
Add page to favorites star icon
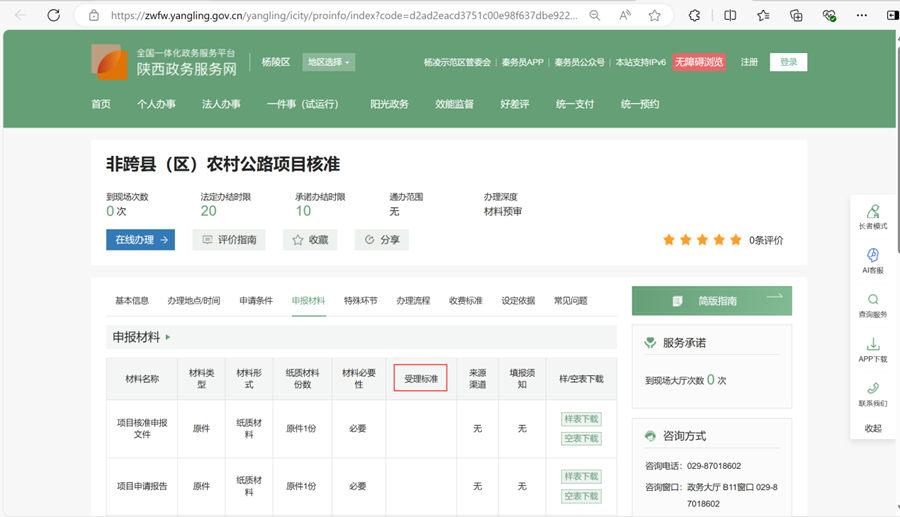(654, 15)
